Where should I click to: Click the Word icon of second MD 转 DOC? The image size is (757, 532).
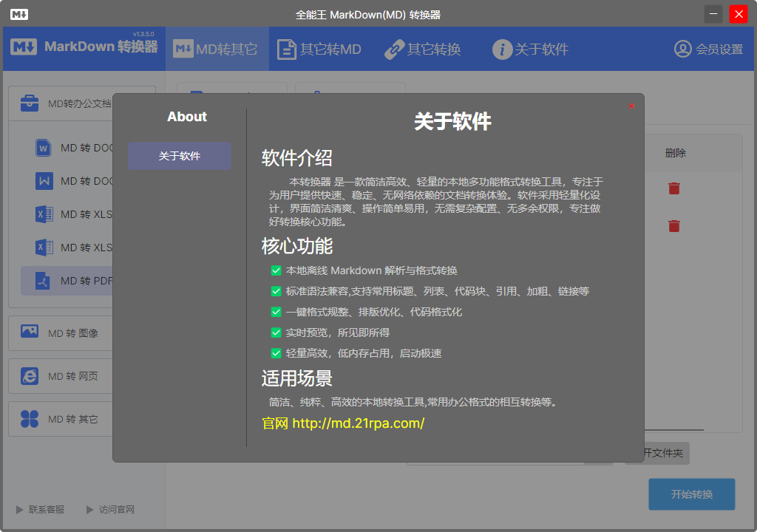(44, 181)
